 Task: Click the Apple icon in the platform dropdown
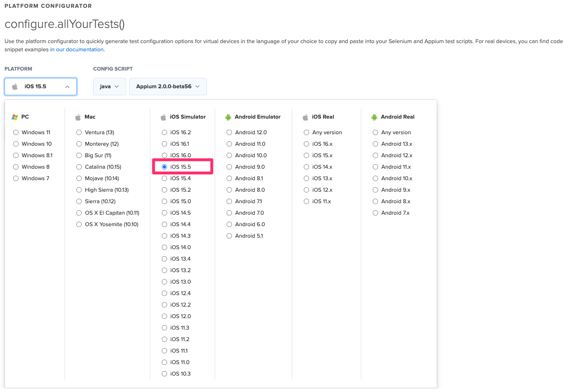tap(15, 87)
